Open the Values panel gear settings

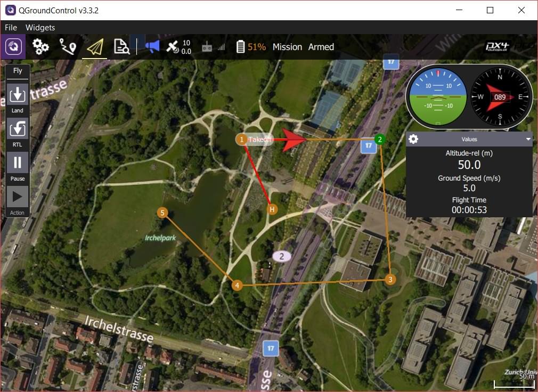(413, 139)
